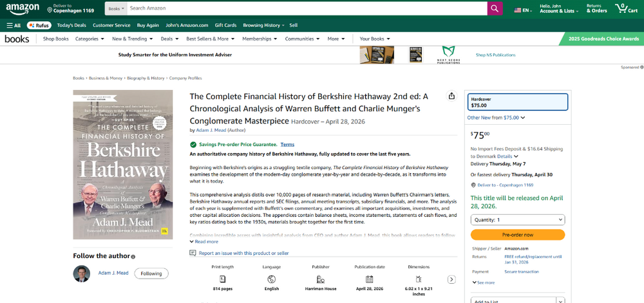Click the location pin beside Deliver to Copenhagen

tap(50, 10)
